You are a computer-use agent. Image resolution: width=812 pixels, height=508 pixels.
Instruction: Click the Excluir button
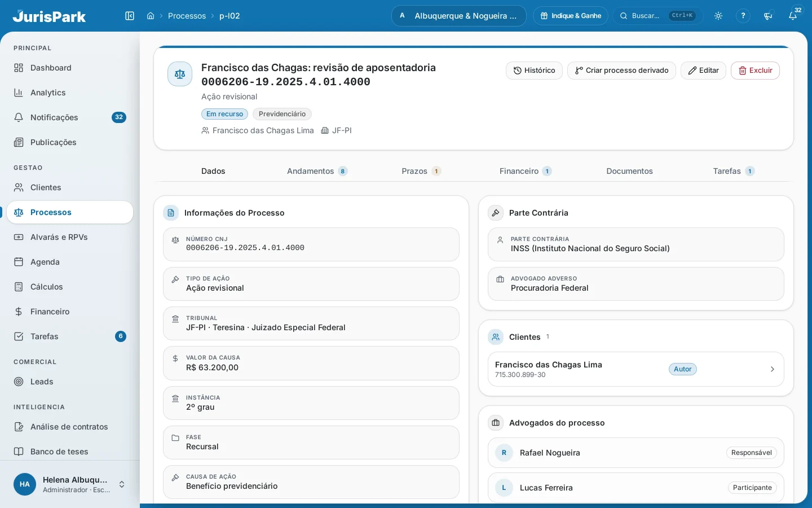click(x=755, y=71)
